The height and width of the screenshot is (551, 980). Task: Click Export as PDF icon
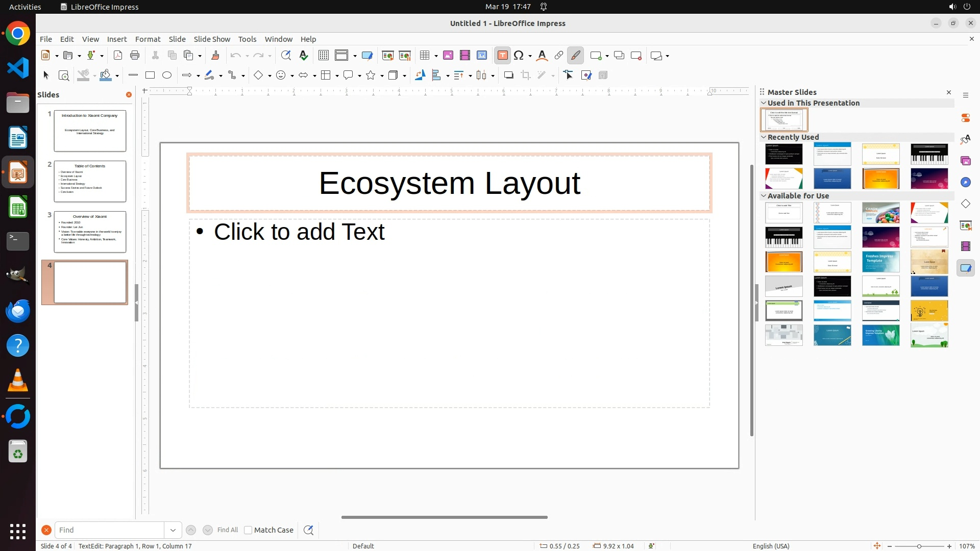point(118,56)
